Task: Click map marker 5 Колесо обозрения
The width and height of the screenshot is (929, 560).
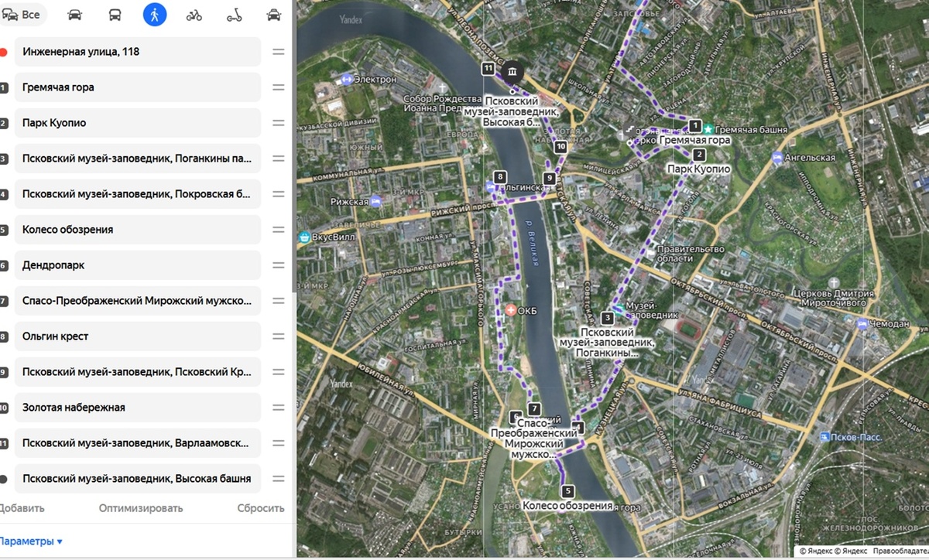Action: (568, 490)
